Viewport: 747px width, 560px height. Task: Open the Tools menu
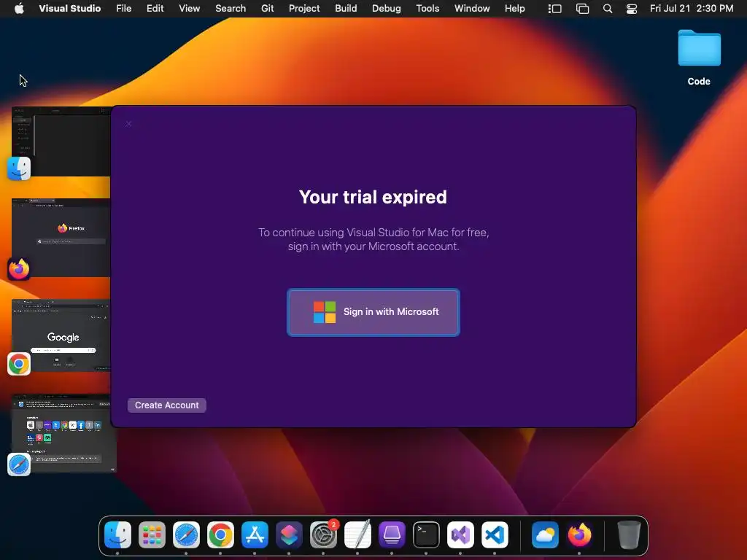[427, 9]
